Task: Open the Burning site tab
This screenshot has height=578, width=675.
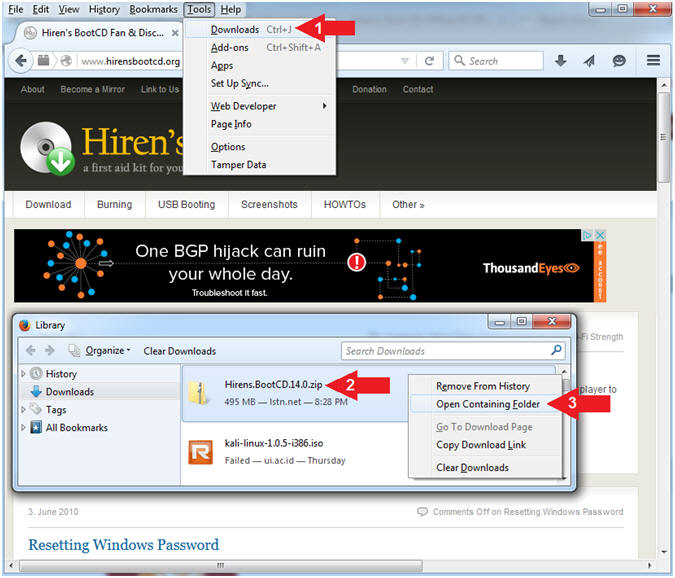Action: click(x=115, y=204)
